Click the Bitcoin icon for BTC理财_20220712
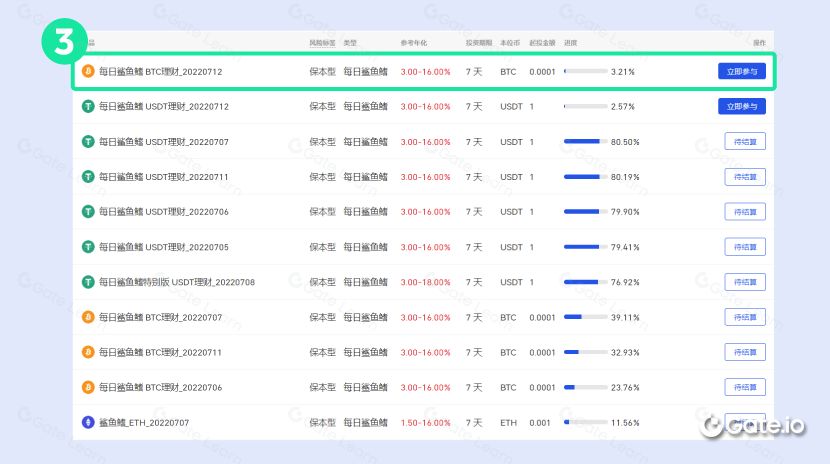Image resolution: width=830 pixels, height=464 pixels. pos(88,72)
